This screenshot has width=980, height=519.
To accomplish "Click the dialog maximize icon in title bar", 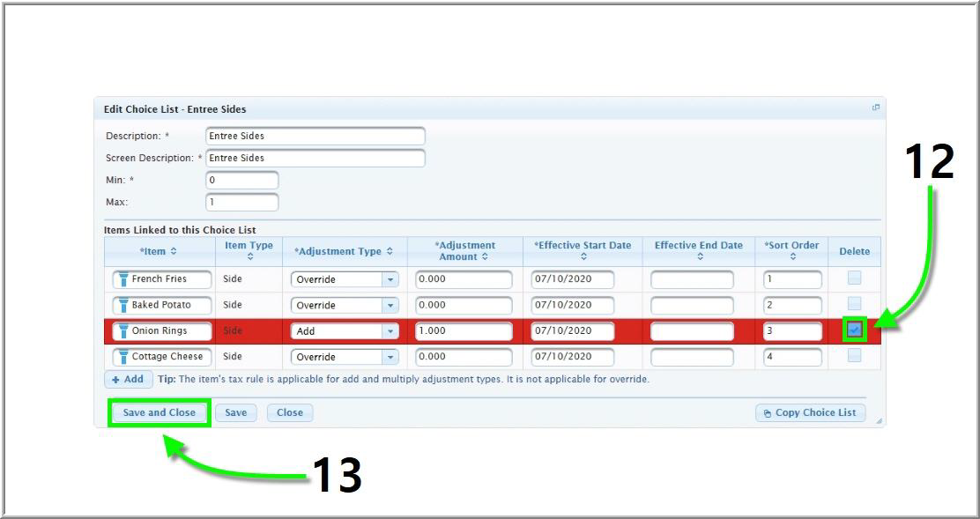I will pos(876,108).
